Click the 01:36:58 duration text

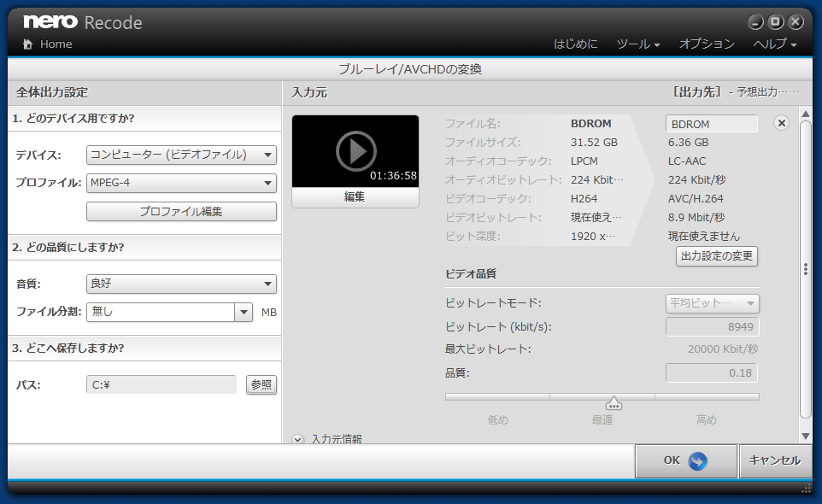tap(393, 176)
